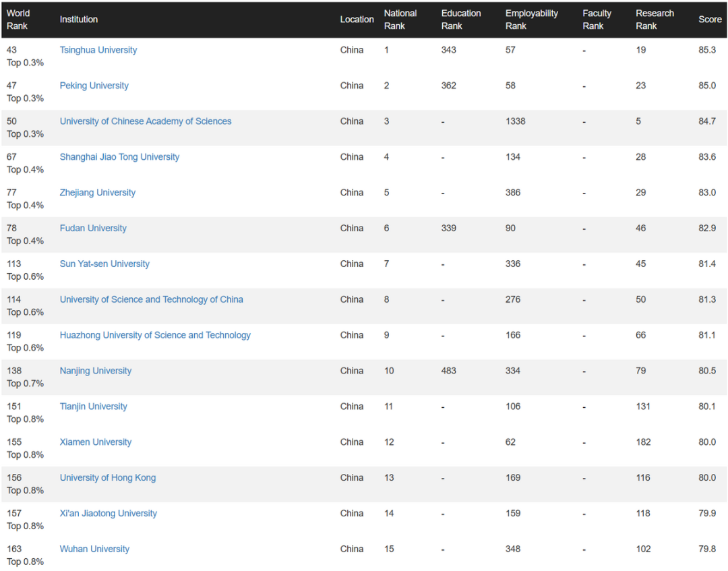This screenshot has height=571, width=728.
Task: Click the World Rank column header
Action: click(18, 20)
